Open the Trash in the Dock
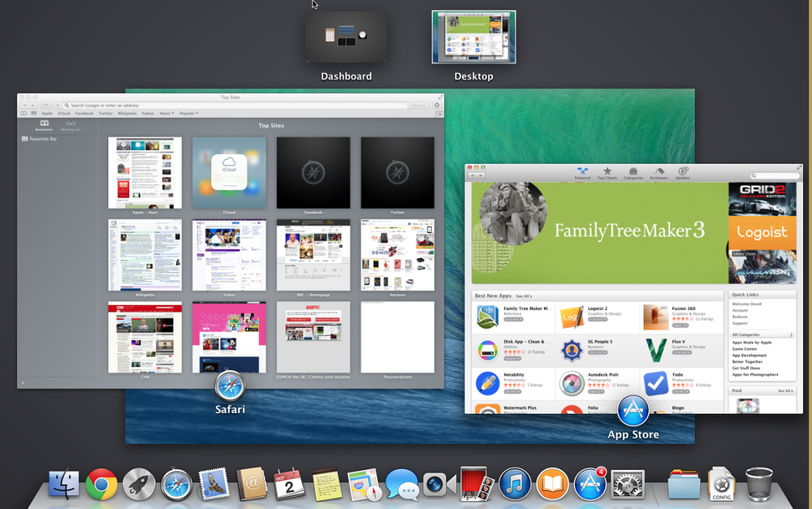 click(x=759, y=484)
